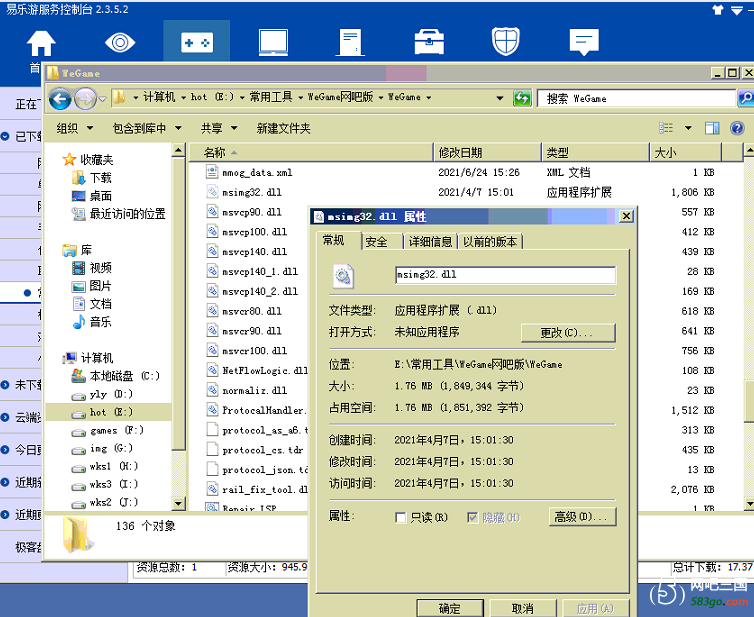Click the change view icon

[x=666, y=128]
